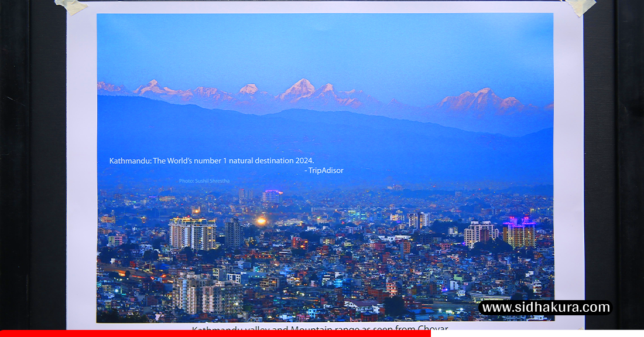Screen dimensions: 644x337
Task: Click the caption 'Kathmandu valley and Mountain range as seen from Chovar'
Action: [320, 328]
